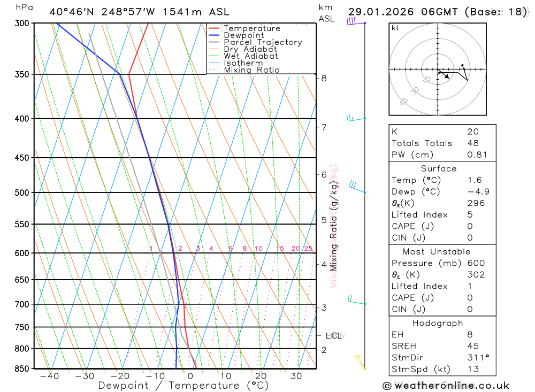Click the Dewpoint legend entry
Viewport: 535px width, 392px height.
(236, 35)
